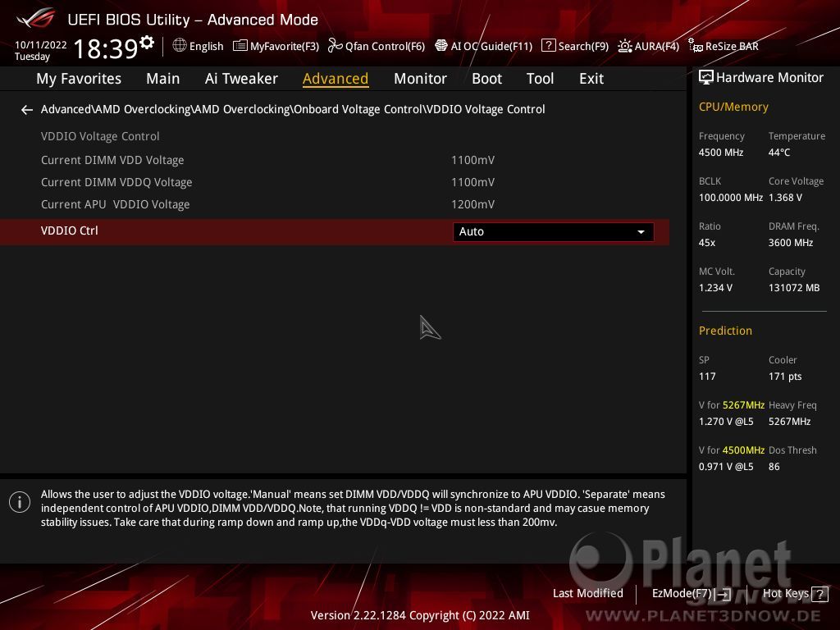Viewport: 840px width, 630px height.
Task: Open the Main tab
Action: (163, 79)
